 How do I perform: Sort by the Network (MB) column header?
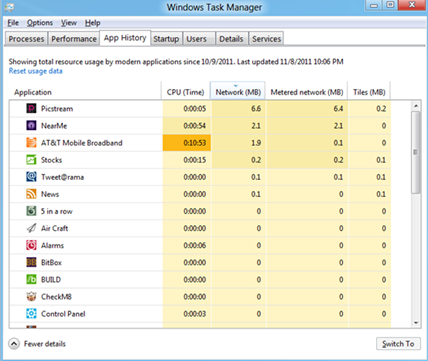(238, 91)
